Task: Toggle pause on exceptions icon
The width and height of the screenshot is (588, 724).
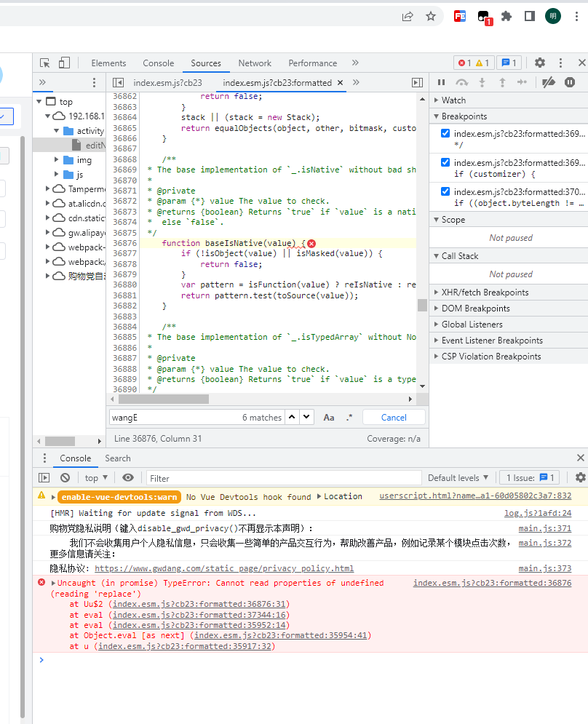Action: (x=570, y=82)
